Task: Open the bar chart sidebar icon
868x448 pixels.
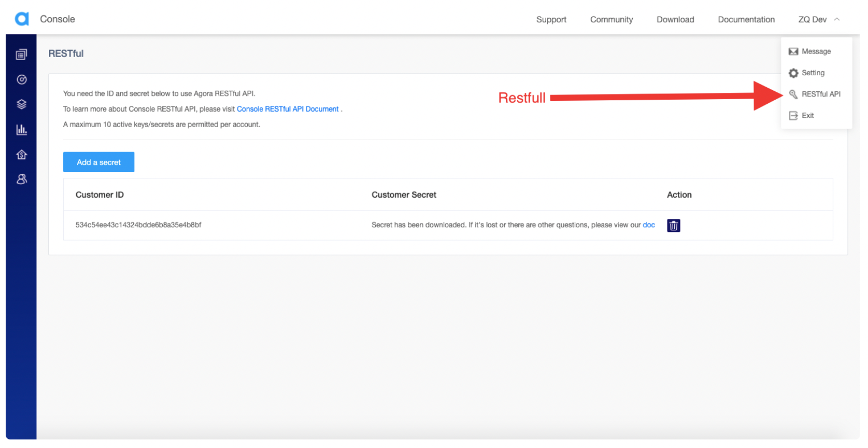Action: 22,129
